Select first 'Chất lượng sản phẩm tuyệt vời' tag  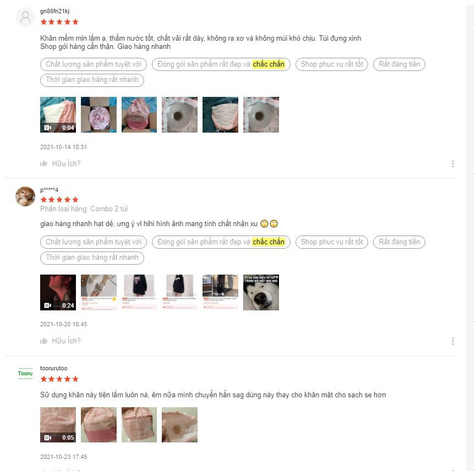[94, 64]
